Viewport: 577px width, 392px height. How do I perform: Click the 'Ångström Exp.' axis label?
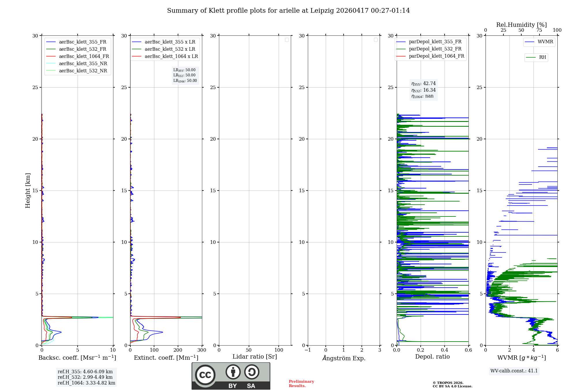(344, 358)
